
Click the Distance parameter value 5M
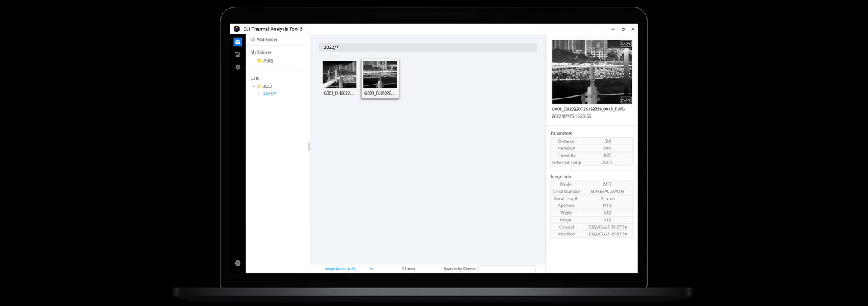click(x=607, y=141)
